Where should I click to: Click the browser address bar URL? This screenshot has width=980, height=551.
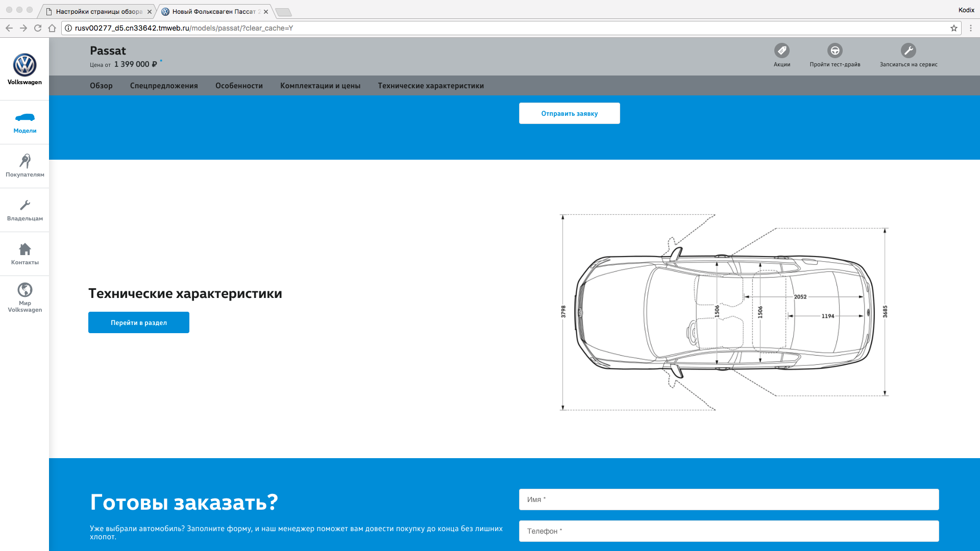click(184, 28)
